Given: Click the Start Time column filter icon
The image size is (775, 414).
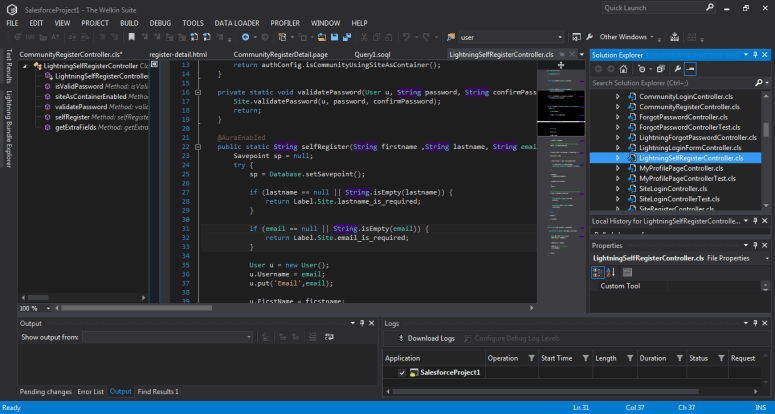Looking at the screenshot, I should [x=585, y=357].
